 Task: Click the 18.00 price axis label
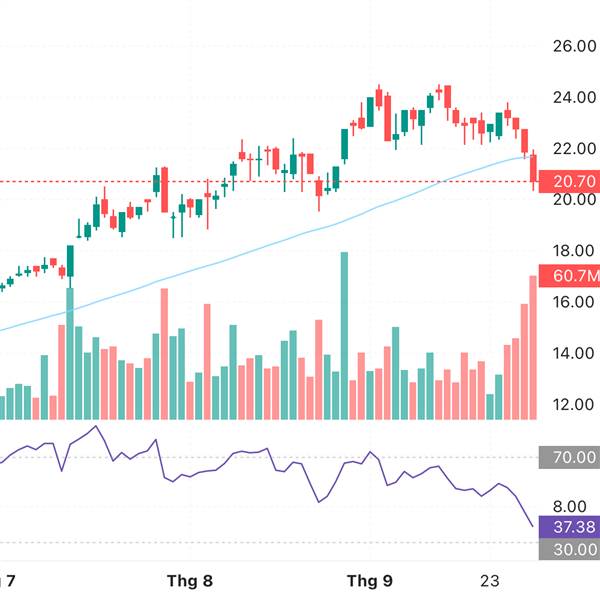[574, 251]
